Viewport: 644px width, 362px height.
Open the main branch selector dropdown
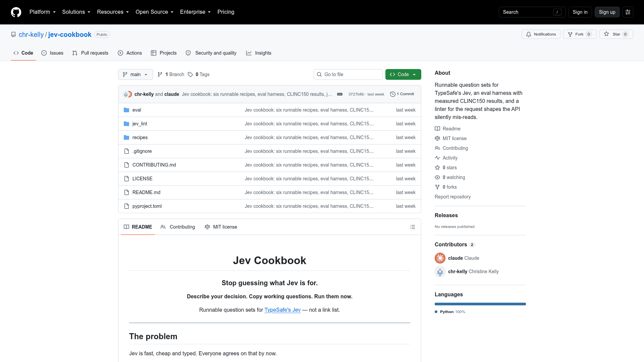pyautogui.click(x=136, y=74)
